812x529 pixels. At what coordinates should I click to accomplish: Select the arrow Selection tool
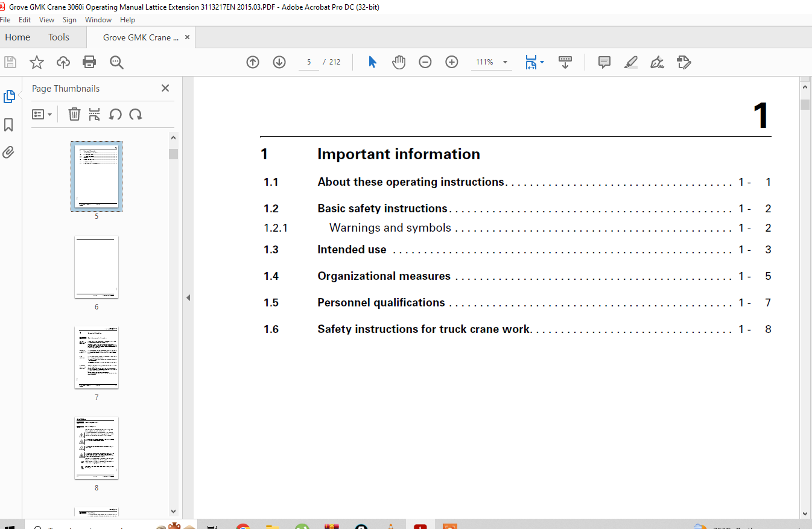tap(372, 62)
